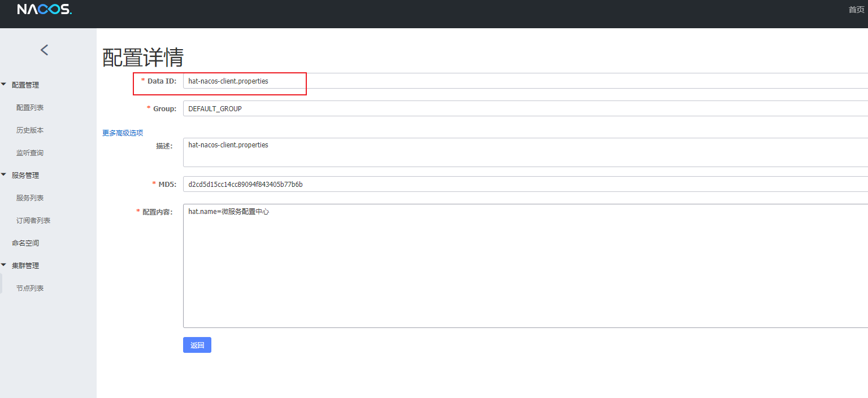Collapse the 集群管理 section triangle
The height and width of the screenshot is (398, 868).
5,265
